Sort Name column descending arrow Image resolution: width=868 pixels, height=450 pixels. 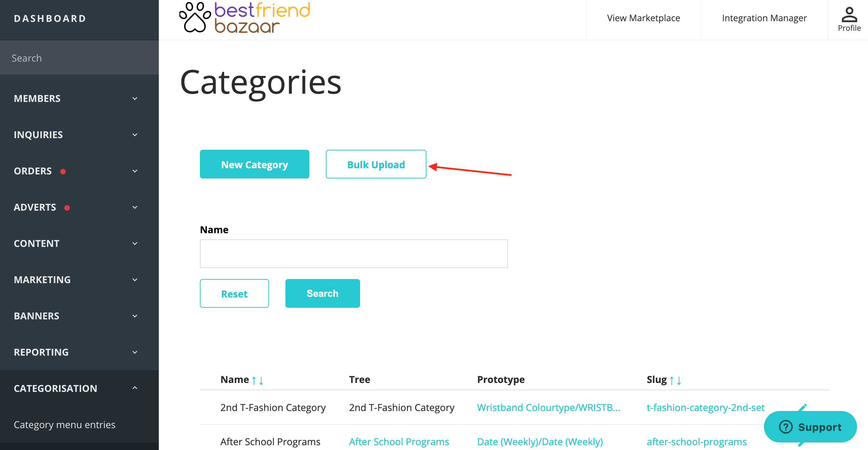[x=261, y=380]
